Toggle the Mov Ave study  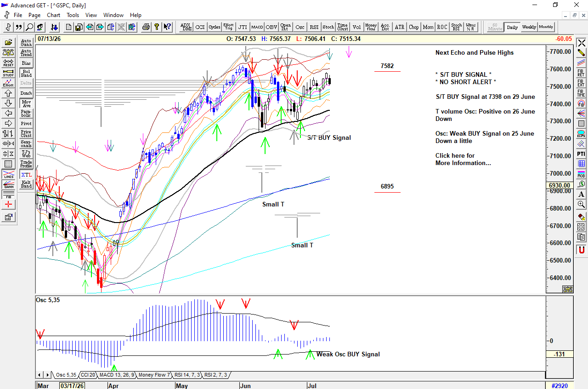(x=26, y=103)
